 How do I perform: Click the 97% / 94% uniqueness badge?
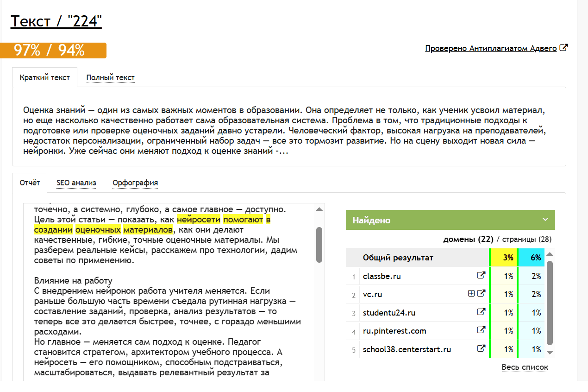pos(53,51)
